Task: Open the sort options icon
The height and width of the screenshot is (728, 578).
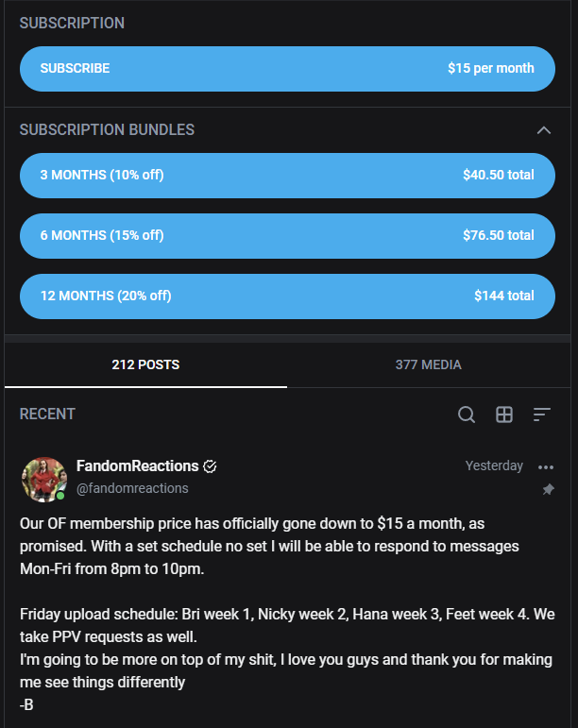Action: point(541,415)
